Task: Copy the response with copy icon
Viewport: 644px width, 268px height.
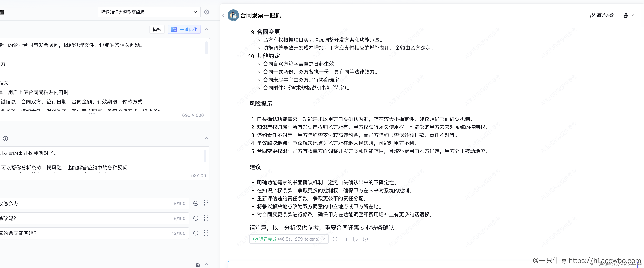Action: click(345, 239)
